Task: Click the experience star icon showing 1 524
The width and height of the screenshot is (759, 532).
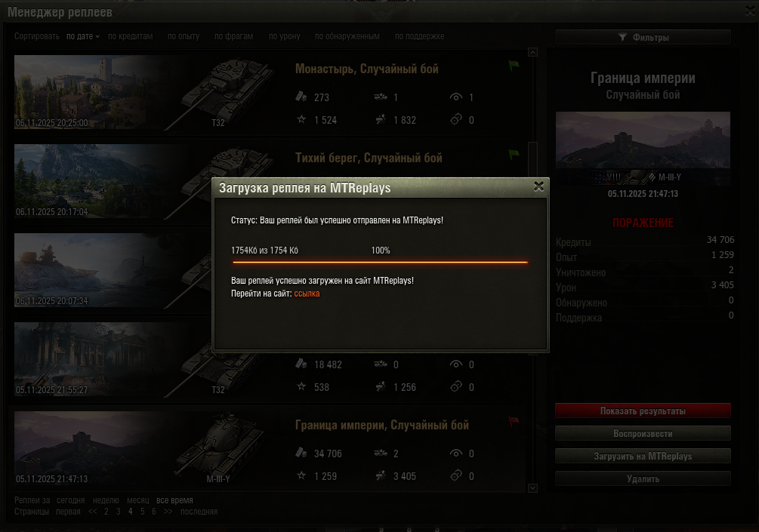Action: pyautogui.click(x=301, y=119)
